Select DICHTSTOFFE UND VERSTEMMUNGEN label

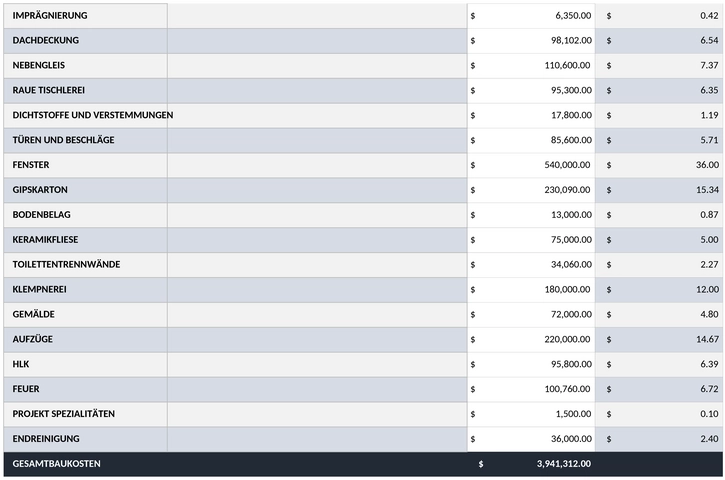click(x=92, y=115)
